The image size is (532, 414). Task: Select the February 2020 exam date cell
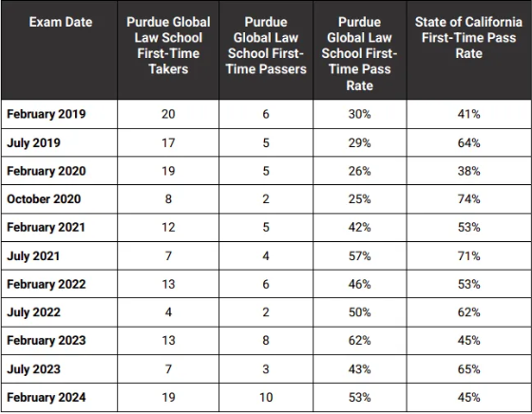tap(47, 171)
